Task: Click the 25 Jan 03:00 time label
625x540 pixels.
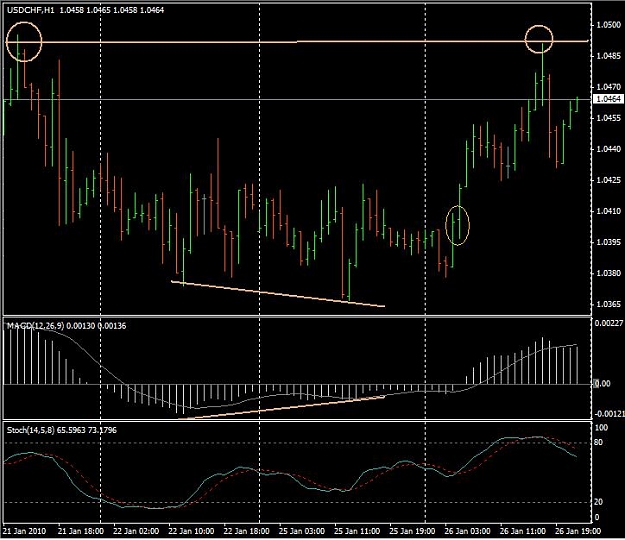Action: (x=302, y=532)
